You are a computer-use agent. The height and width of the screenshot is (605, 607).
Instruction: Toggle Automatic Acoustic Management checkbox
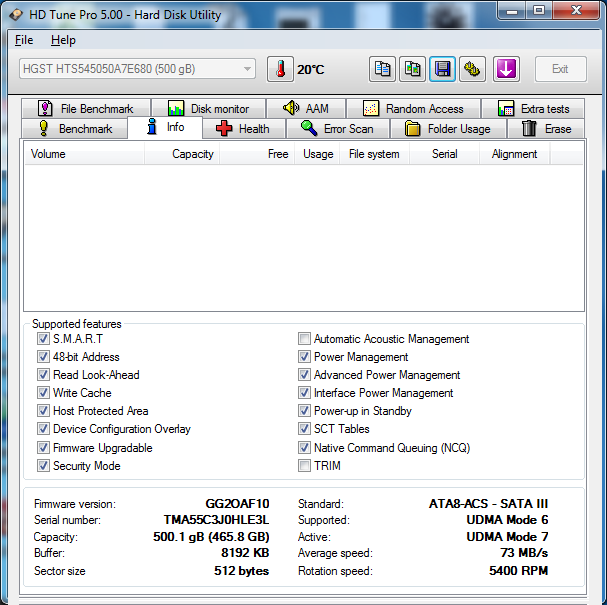pos(304,339)
